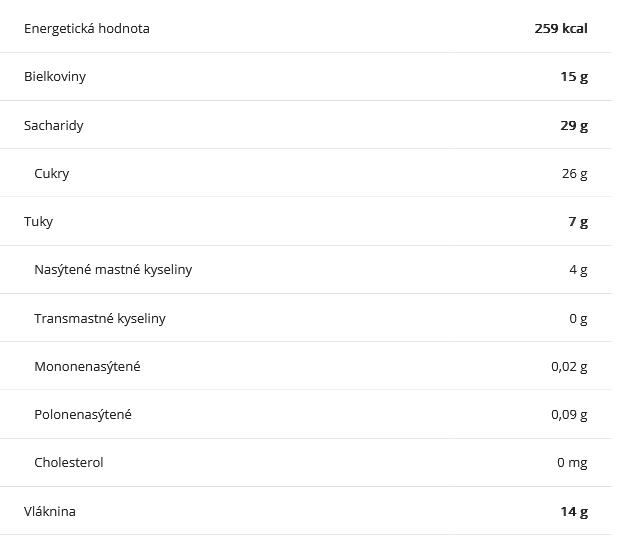This screenshot has width=627, height=543.
Task: Select the 0 mg cholesterol value
Action: click(572, 462)
